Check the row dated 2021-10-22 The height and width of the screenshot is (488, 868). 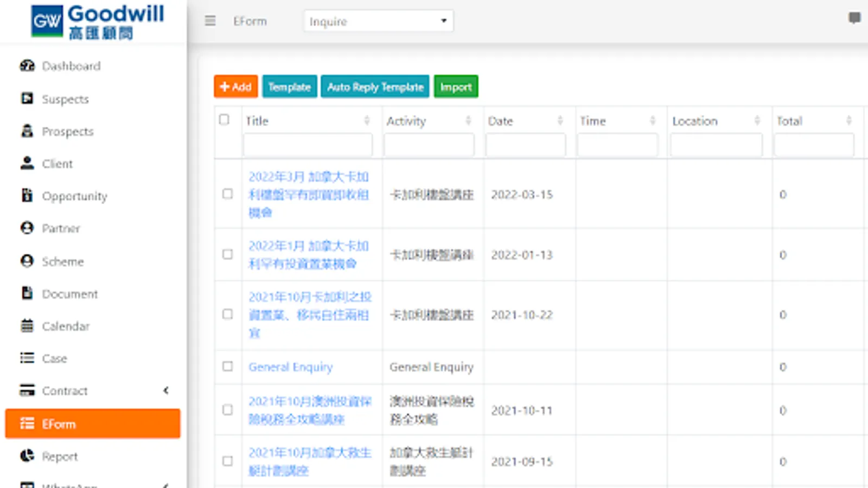(228, 314)
